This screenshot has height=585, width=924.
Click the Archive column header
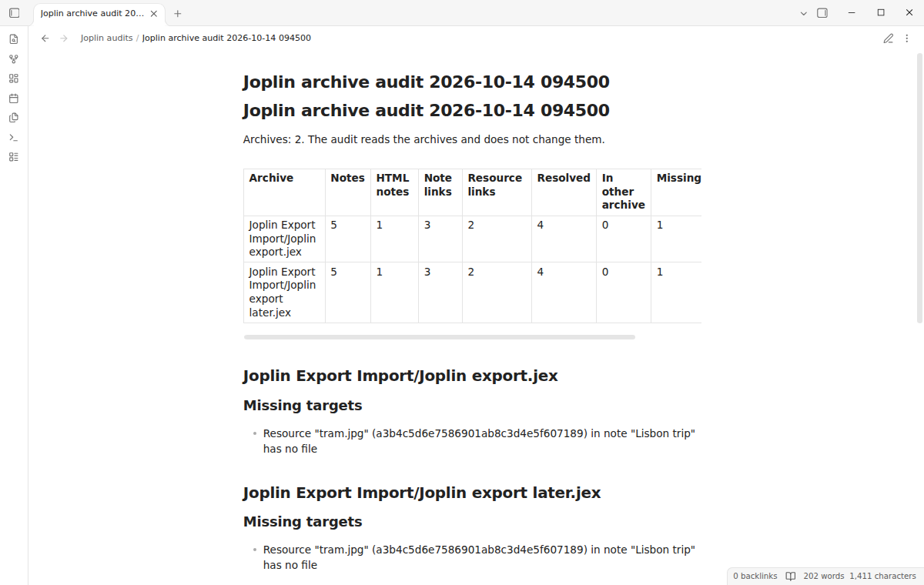284,192
